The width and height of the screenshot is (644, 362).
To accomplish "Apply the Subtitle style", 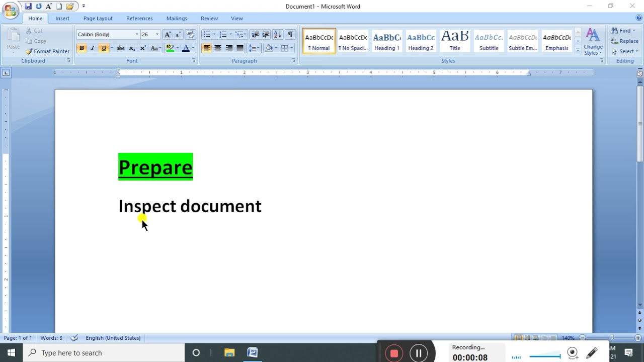I will pos(489,41).
